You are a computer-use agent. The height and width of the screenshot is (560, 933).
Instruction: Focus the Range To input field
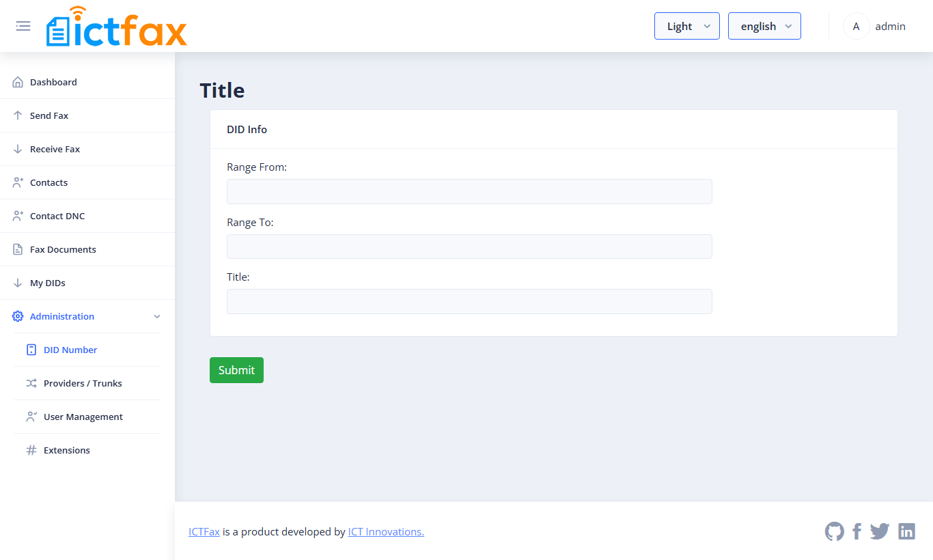(469, 247)
